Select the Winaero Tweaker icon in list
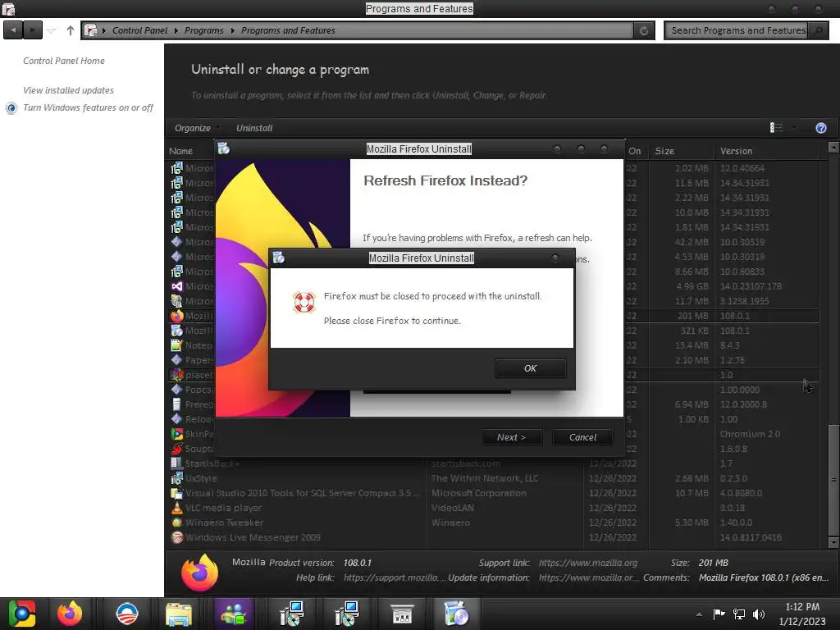This screenshot has width=840, height=630. [177, 523]
